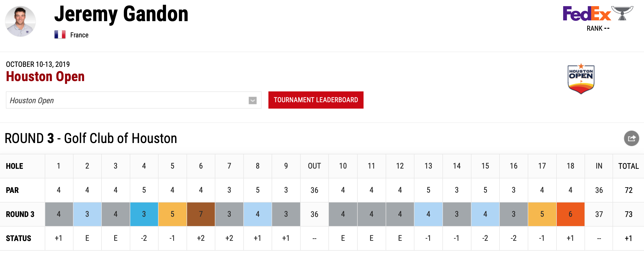Viewport: 644px width, 258px height.
Task: Expand the tournament dropdown arrow
Action: tap(252, 100)
